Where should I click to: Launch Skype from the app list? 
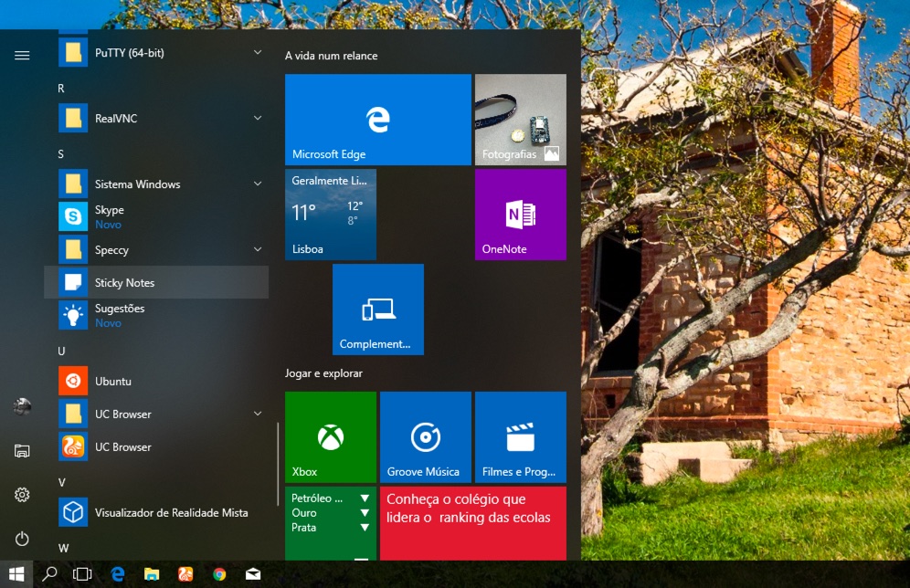[156, 216]
